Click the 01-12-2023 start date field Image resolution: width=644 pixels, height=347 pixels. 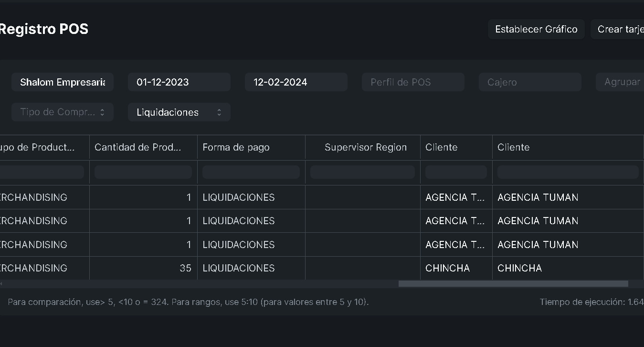[x=179, y=82]
